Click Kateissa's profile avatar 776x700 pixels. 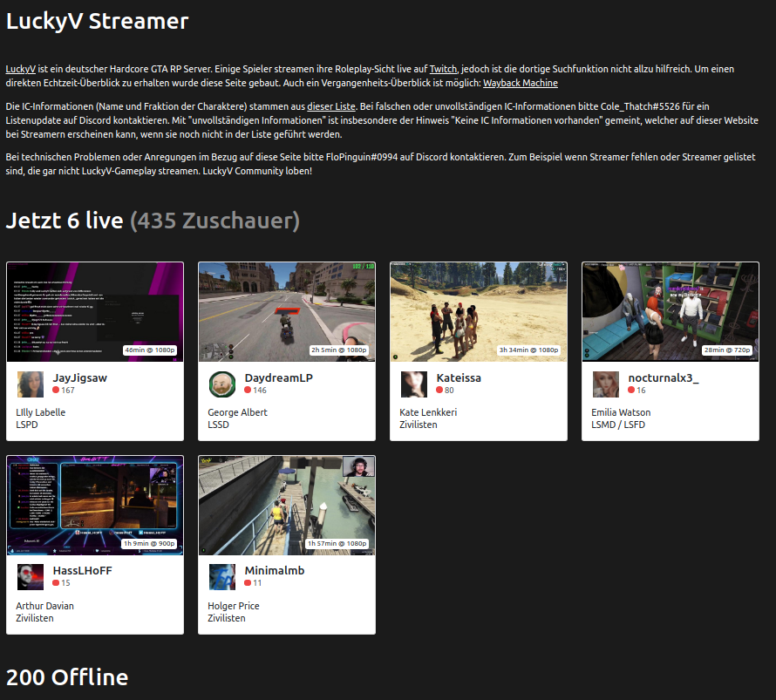[413, 384]
